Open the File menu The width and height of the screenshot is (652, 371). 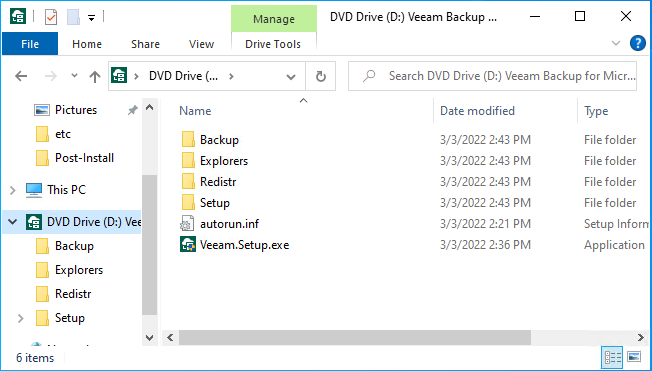(30, 44)
